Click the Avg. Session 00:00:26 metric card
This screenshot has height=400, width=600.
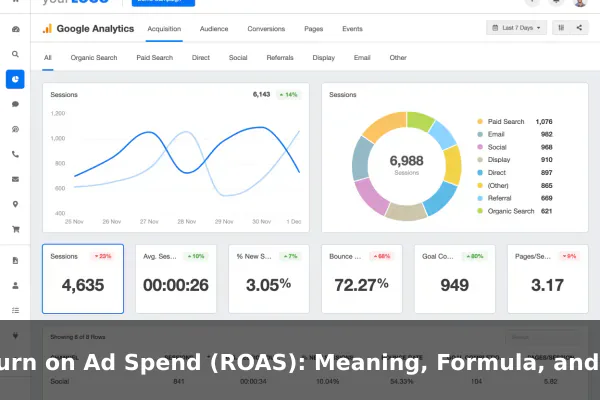[176, 279]
